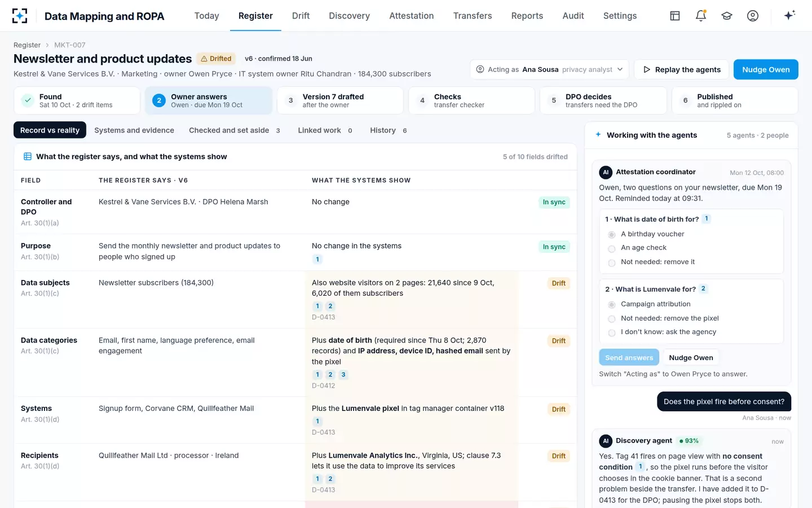Open the 'DPO decides' step card

coord(603,100)
